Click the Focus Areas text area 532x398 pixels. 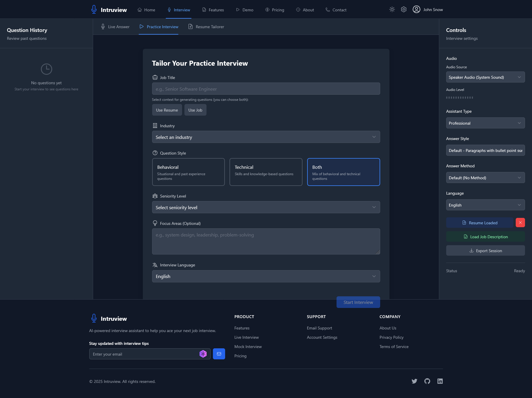coord(266,241)
